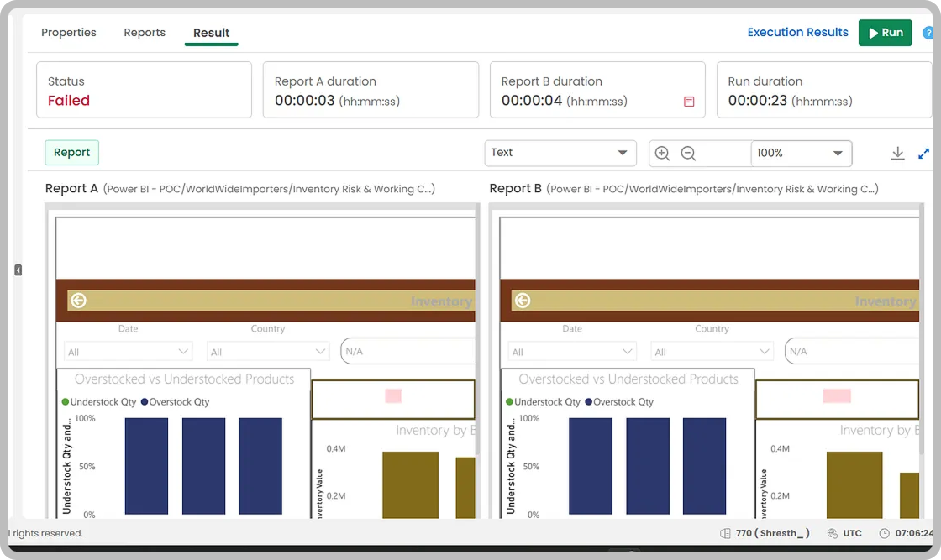Click the UTC timezone text
The width and height of the screenshot is (941, 560).
click(852, 533)
